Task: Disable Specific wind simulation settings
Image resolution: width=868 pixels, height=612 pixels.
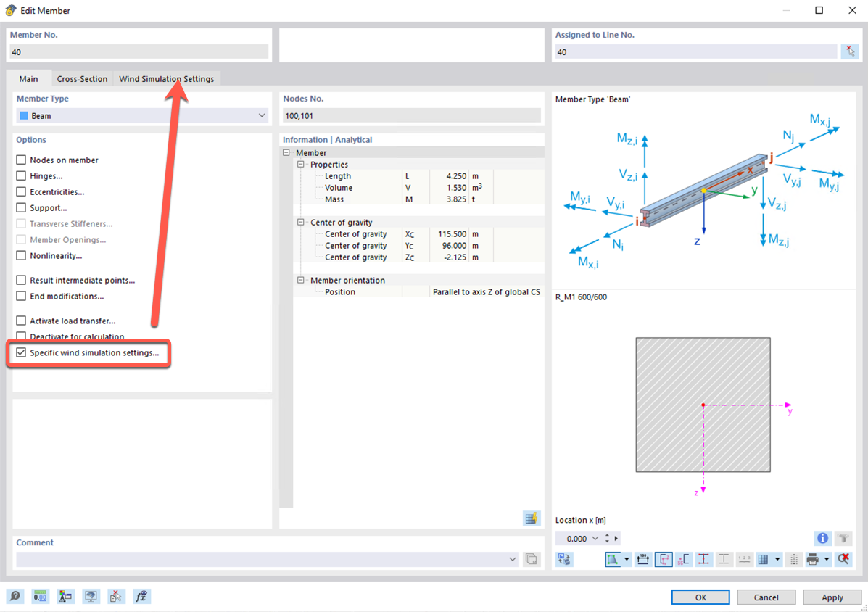Action: (x=20, y=352)
